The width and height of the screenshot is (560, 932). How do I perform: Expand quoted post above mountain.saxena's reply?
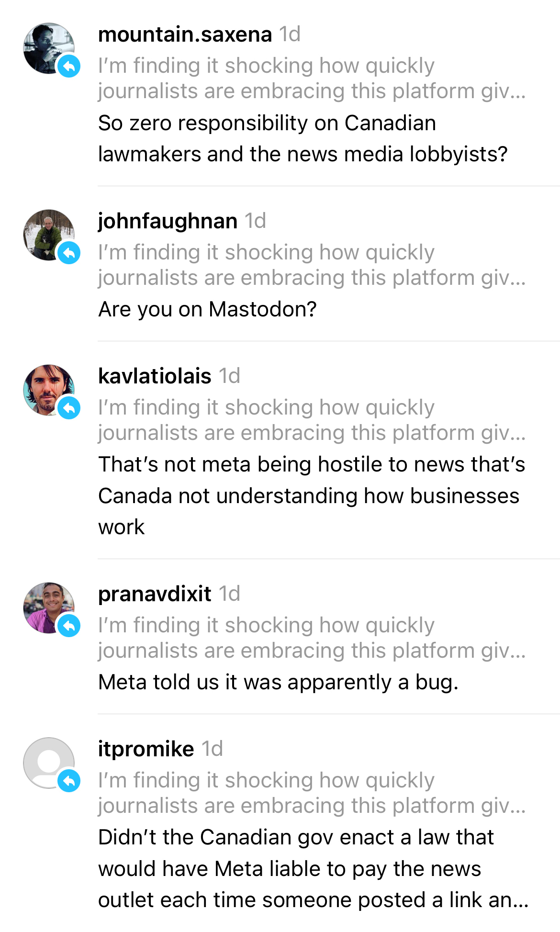pos(312,79)
